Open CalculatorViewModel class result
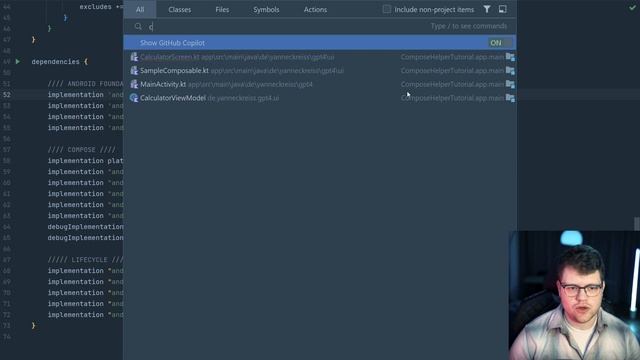Screen dimensions: 640x360 coord(320,98)
